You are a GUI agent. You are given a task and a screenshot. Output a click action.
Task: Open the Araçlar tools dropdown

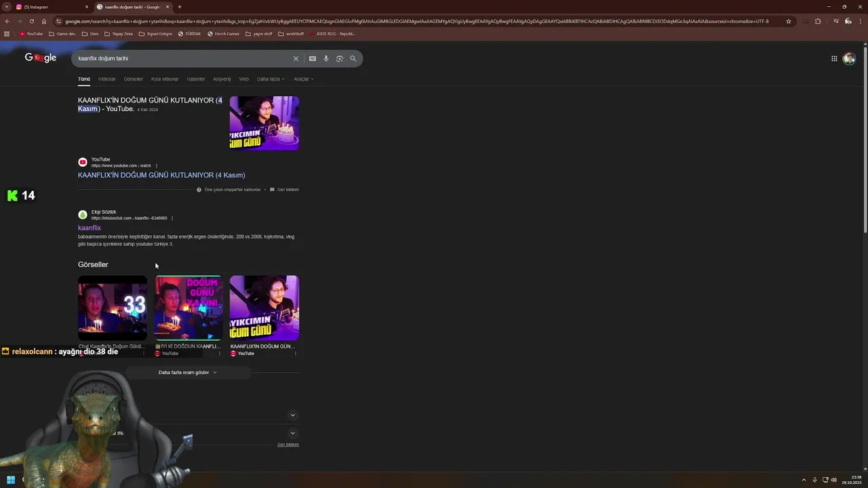tap(303, 79)
